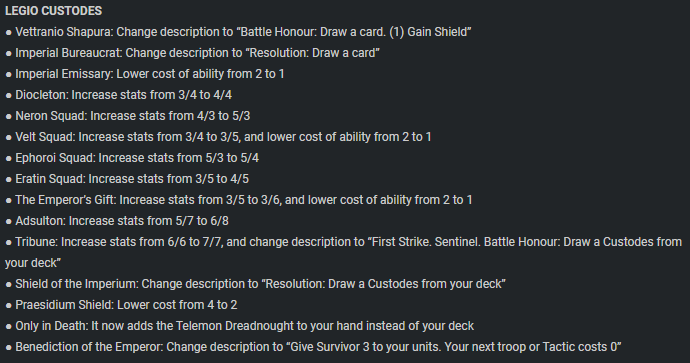Image resolution: width=690 pixels, height=363 pixels.
Task: Click the bullet before Adsulton
Action: click(8, 222)
